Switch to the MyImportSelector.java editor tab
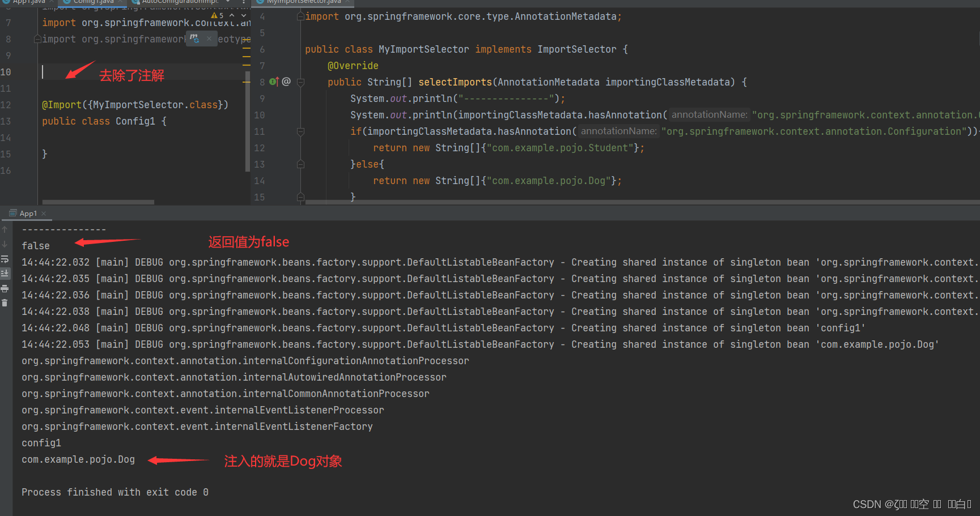Screen dimensions: 980x516 [x=303, y=2]
